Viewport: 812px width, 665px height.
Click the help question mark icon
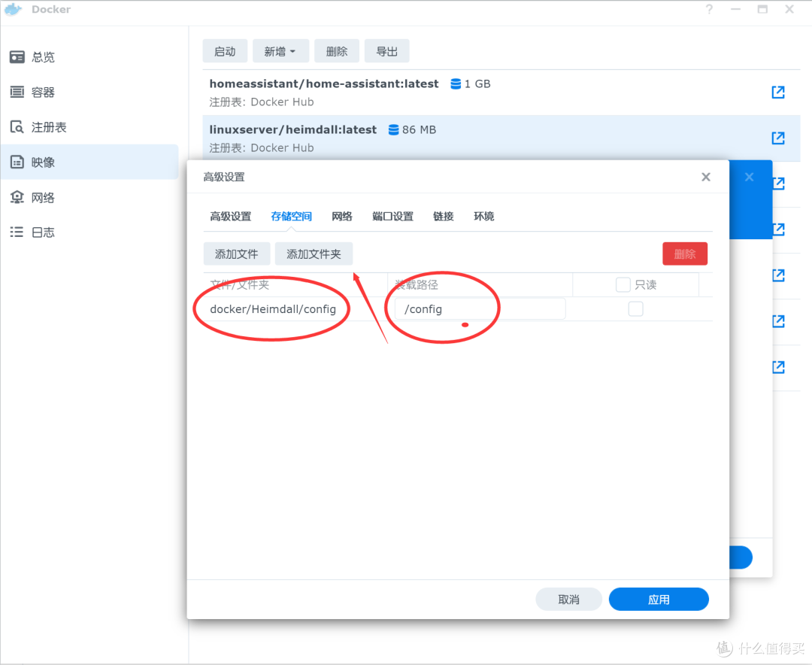coord(707,10)
